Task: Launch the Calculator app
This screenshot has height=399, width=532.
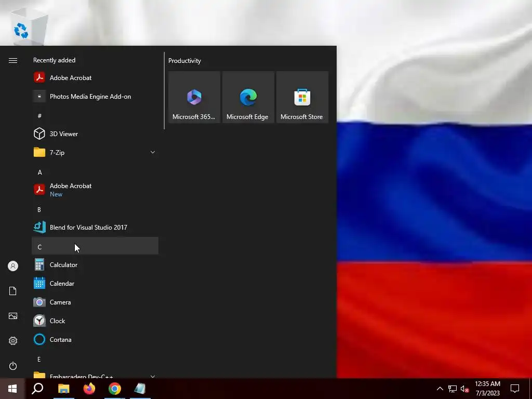Action: [95, 264]
